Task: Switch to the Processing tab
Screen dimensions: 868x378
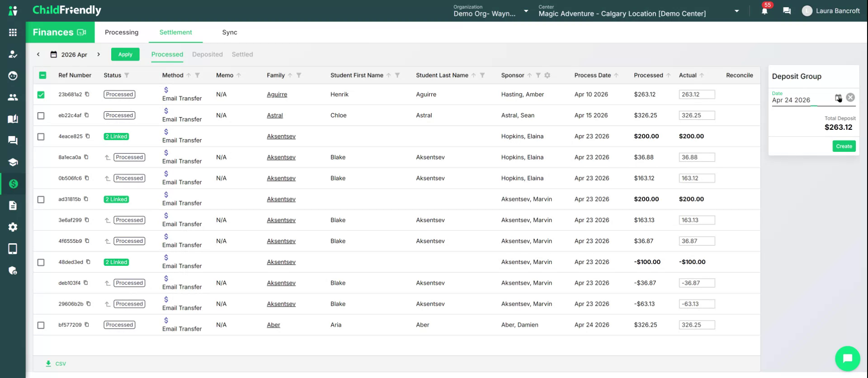Action: click(x=122, y=33)
